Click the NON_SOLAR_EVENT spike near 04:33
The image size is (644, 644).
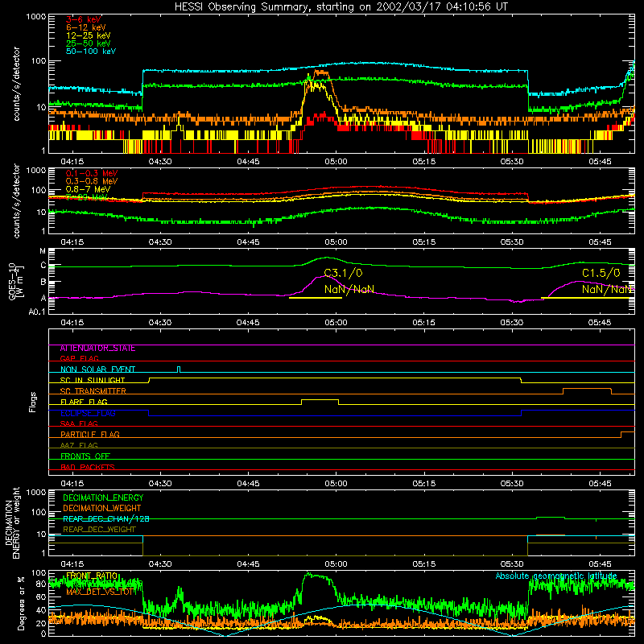point(179,369)
